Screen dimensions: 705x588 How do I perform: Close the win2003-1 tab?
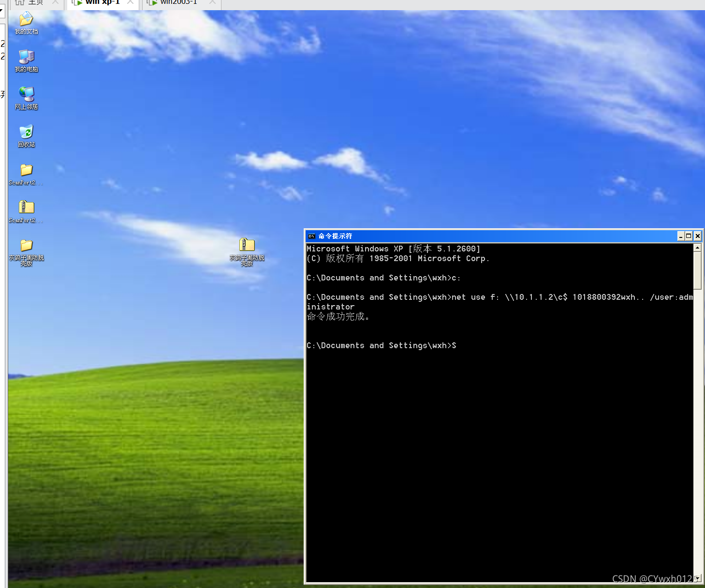click(x=212, y=2)
